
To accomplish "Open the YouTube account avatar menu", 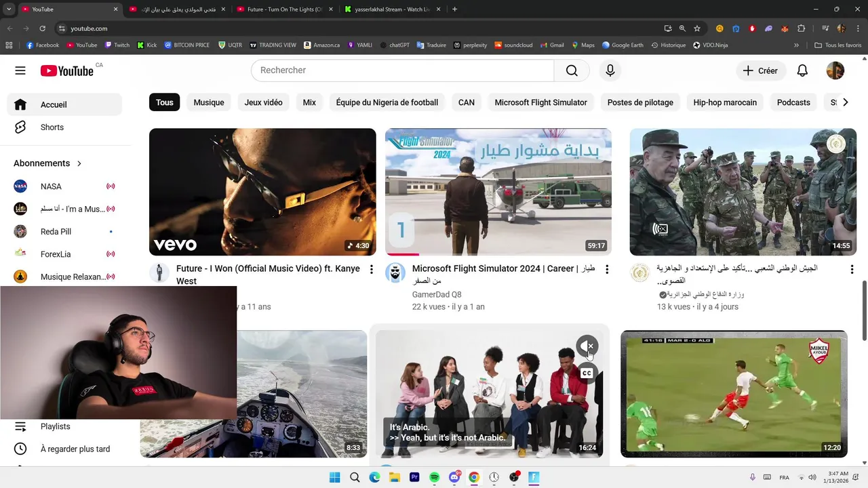I will click(x=835, y=70).
